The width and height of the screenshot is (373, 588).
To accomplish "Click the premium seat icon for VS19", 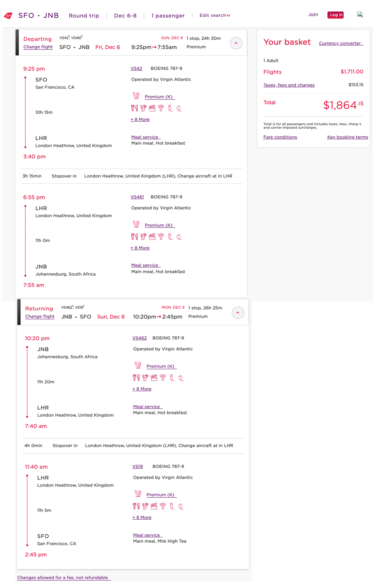I will pos(138,494).
